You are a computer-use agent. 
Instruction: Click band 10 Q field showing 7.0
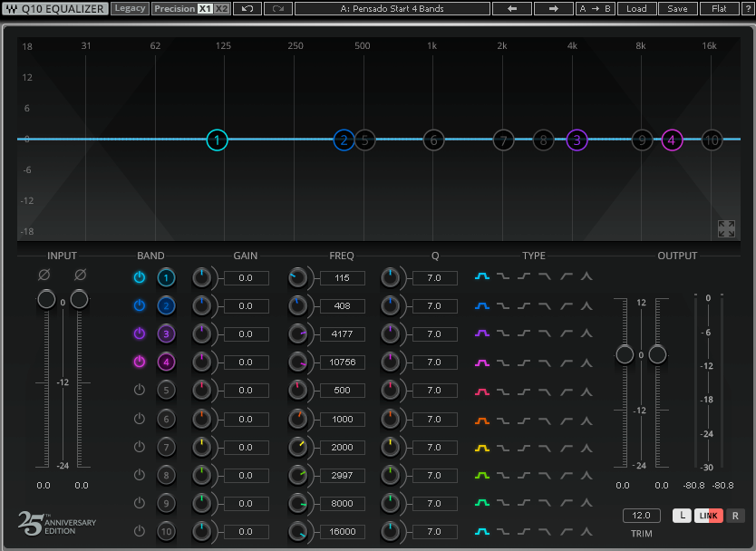[434, 531]
